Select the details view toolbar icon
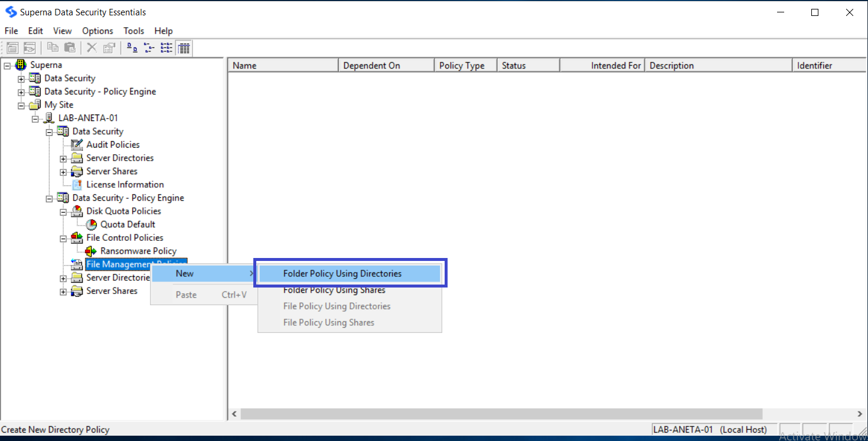Image resolution: width=868 pixels, height=441 pixels. (184, 48)
